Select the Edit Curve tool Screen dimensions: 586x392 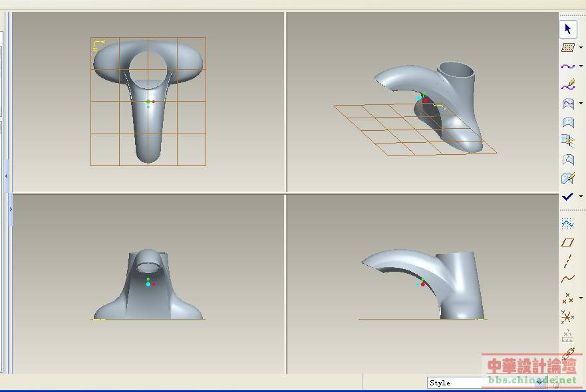point(567,85)
